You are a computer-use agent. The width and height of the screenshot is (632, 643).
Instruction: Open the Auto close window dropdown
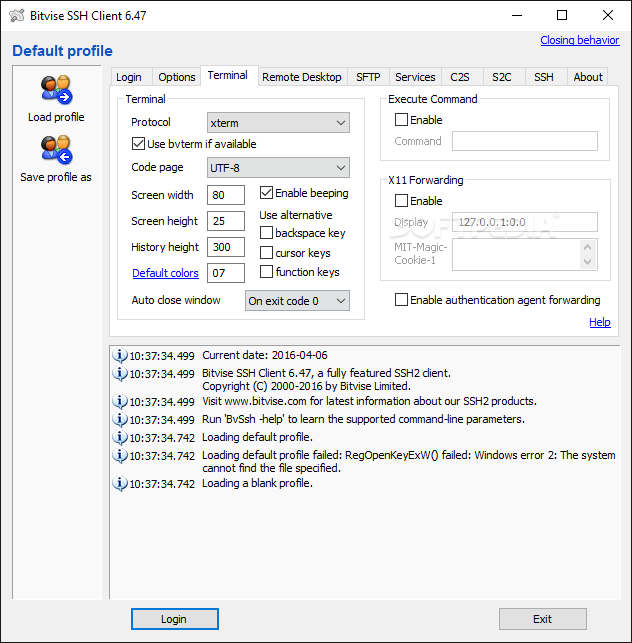(297, 301)
